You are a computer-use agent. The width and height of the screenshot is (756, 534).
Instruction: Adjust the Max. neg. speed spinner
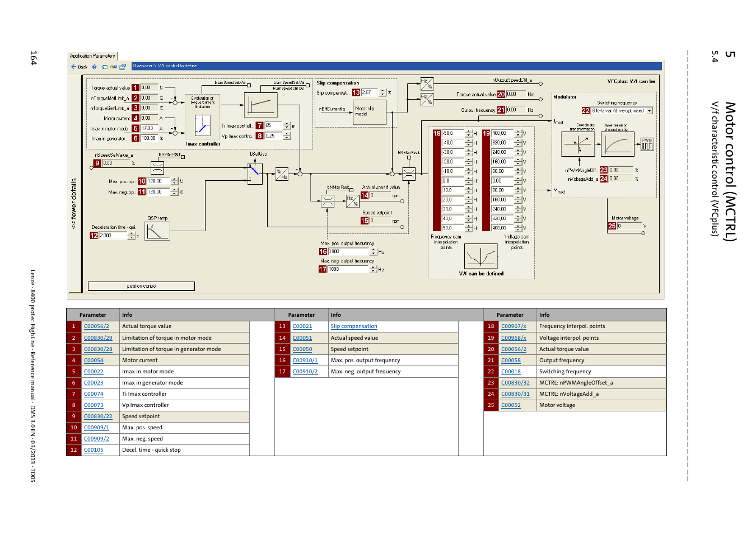[x=174, y=192]
